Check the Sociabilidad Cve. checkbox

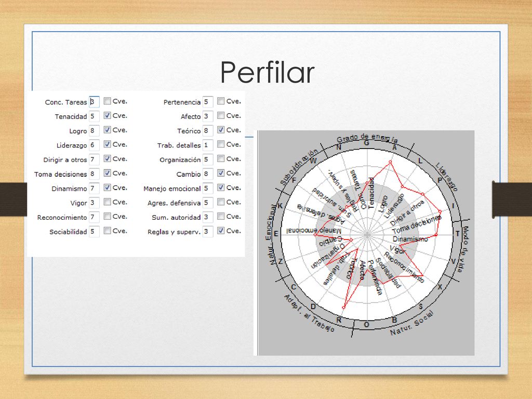tap(107, 231)
